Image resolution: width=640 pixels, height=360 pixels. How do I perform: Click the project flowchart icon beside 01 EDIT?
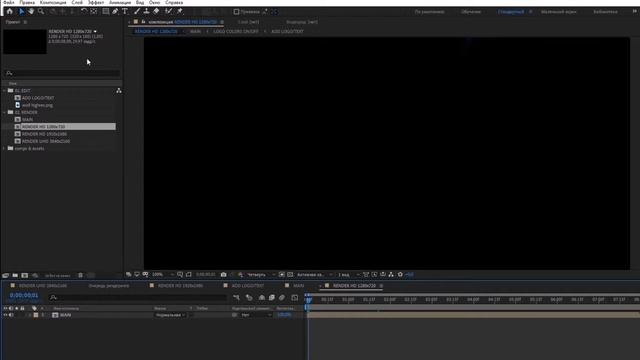click(119, 91)
